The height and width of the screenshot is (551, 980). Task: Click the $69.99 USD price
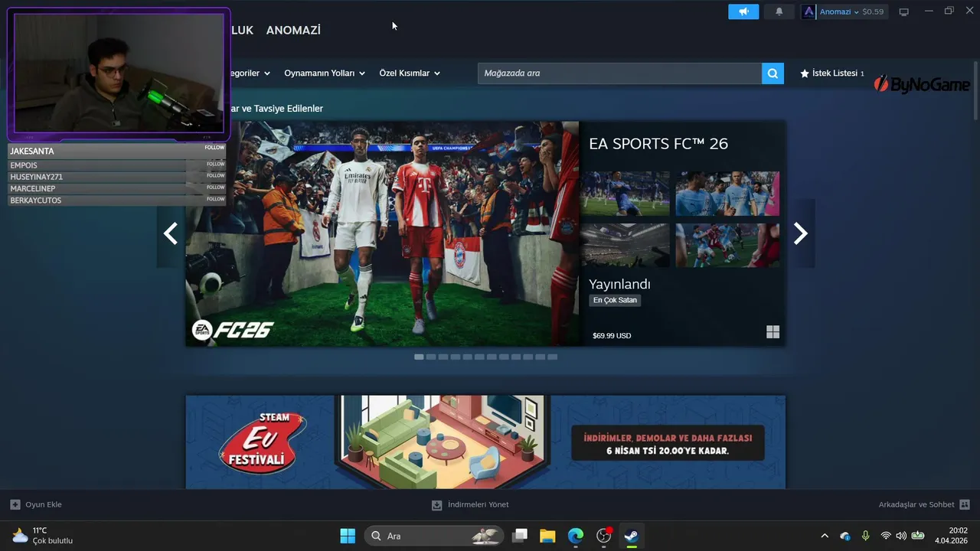click(612, 335)
